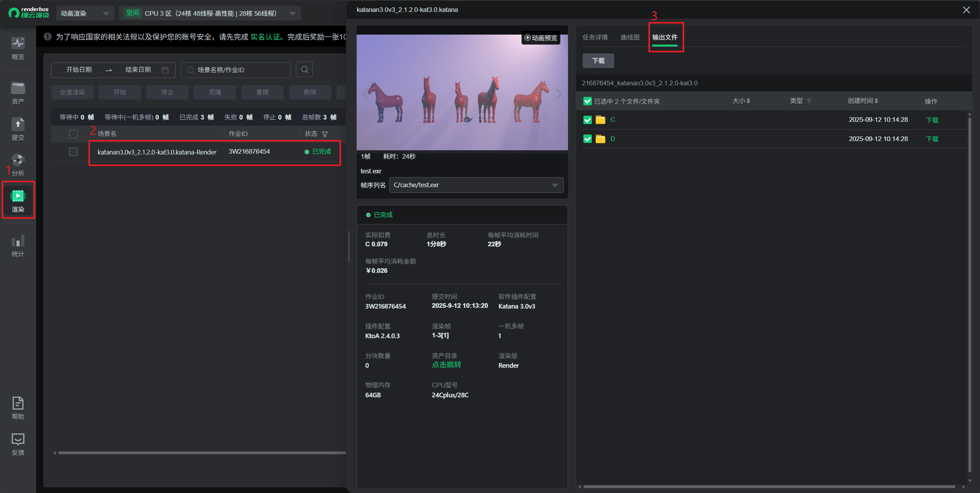Viewport: 980px width, 493px height.
Task: Click the Renderbus 瑞云渲染 logo
Action: tap(29, 13)
